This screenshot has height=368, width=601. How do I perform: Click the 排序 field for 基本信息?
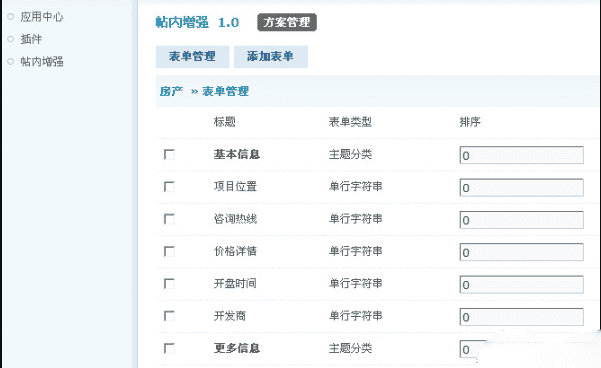coord(522,155)
